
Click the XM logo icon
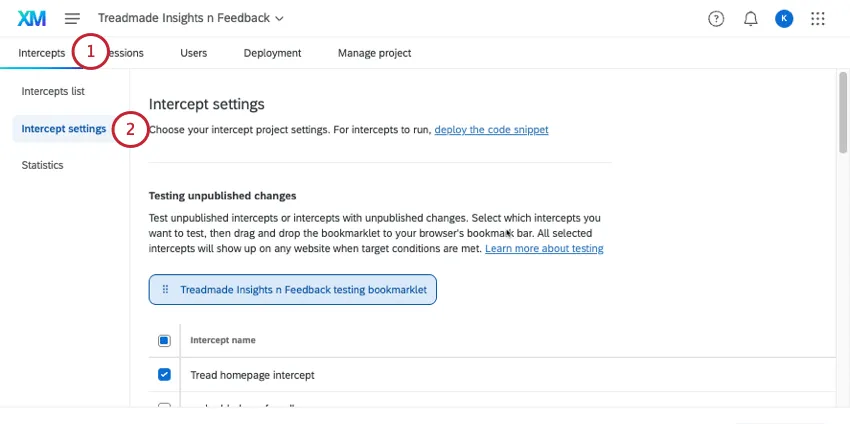pos(32,18)
